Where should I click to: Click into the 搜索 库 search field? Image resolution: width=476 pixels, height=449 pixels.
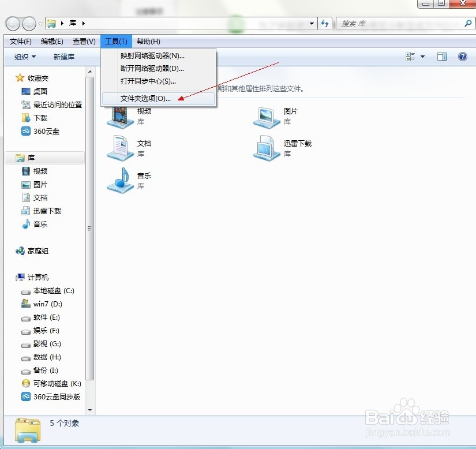401,24
